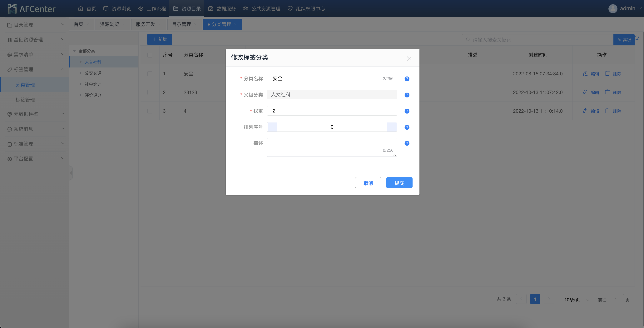Close the 分类管理 page tab
The image size is (644, 328).
(x=235, y=24)
